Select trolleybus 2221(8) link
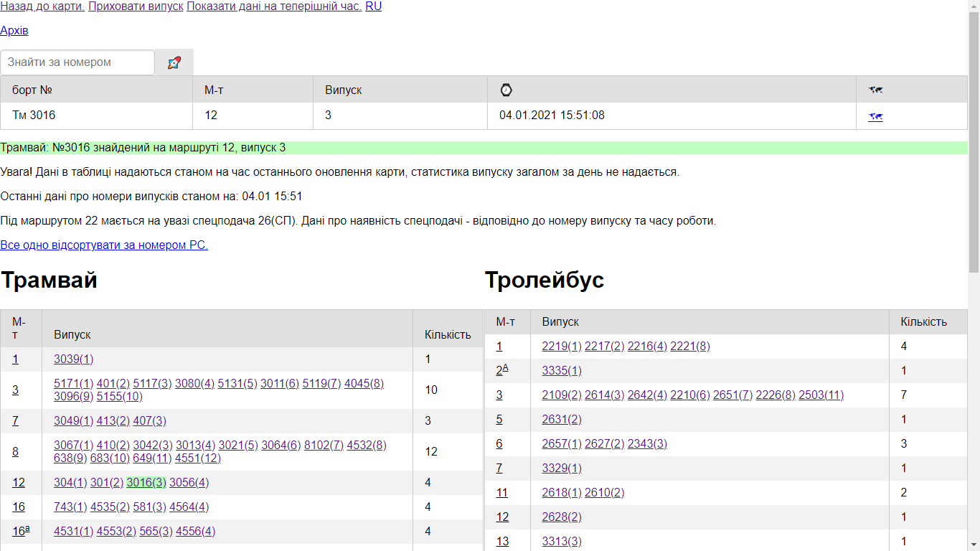Screen dimensions: 980x551 click(x=690, y=347)
